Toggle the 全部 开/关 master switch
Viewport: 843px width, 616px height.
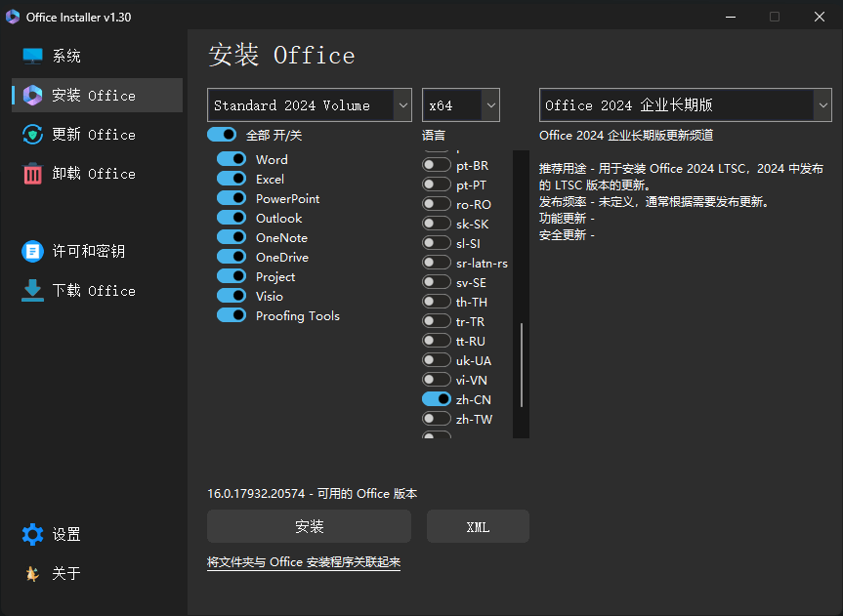(222, 134)
